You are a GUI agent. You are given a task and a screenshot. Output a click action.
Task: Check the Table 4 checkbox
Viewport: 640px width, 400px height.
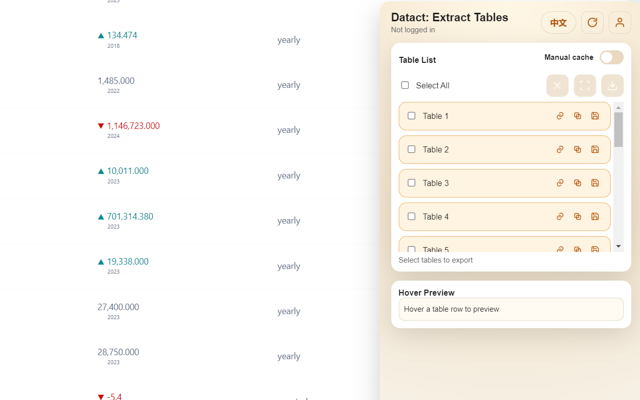(x=411, y=216)
